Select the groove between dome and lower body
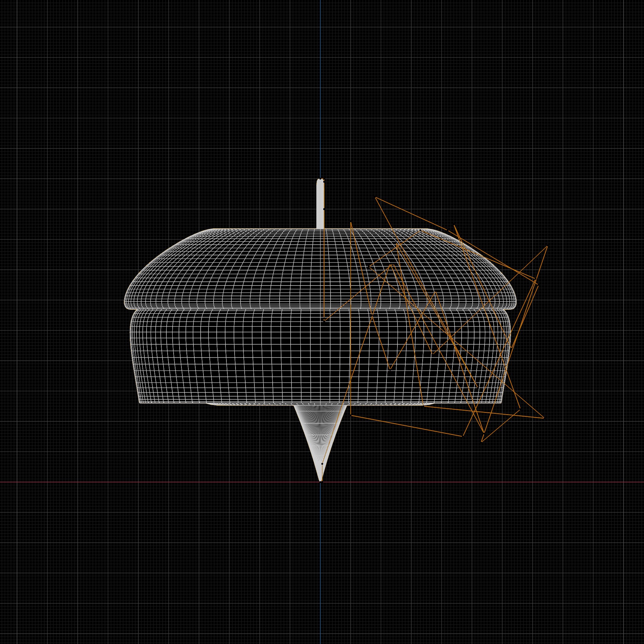Screen dimensions: 644x644 coord(320,309)
